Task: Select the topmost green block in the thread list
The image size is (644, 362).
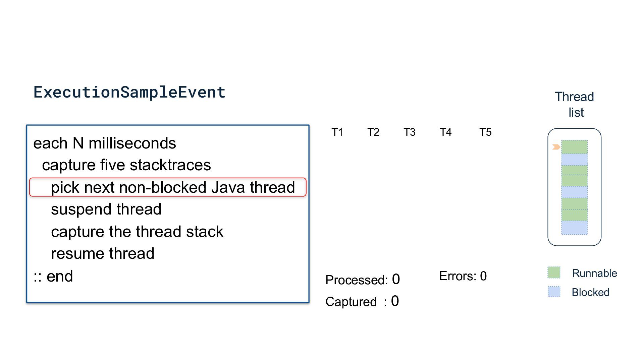Action: [574, 147]
